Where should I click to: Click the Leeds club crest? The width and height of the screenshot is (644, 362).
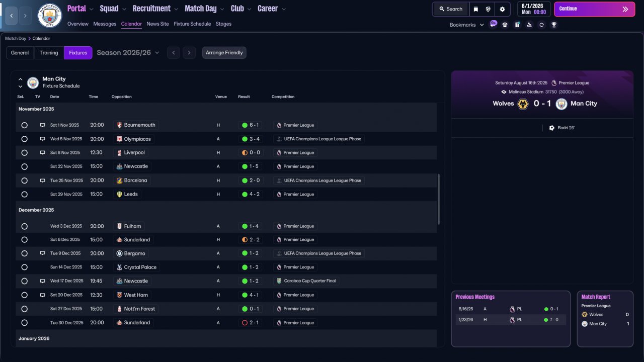coord(119,194)
